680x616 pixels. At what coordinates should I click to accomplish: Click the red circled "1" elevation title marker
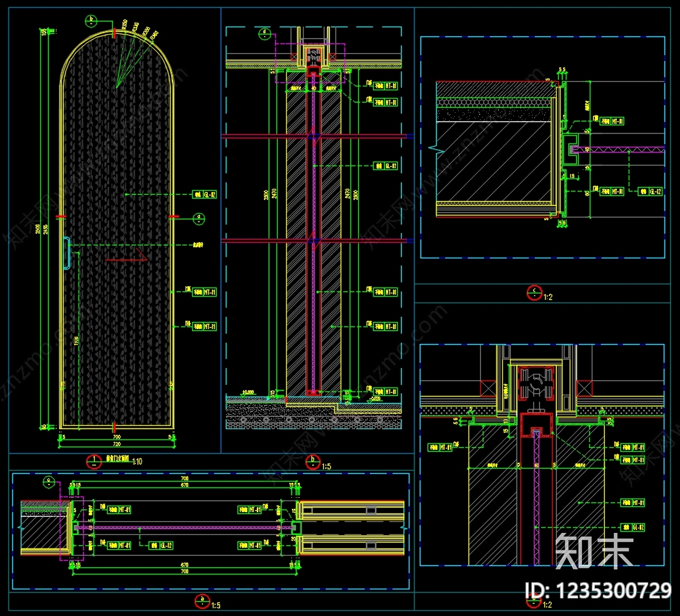94,462
